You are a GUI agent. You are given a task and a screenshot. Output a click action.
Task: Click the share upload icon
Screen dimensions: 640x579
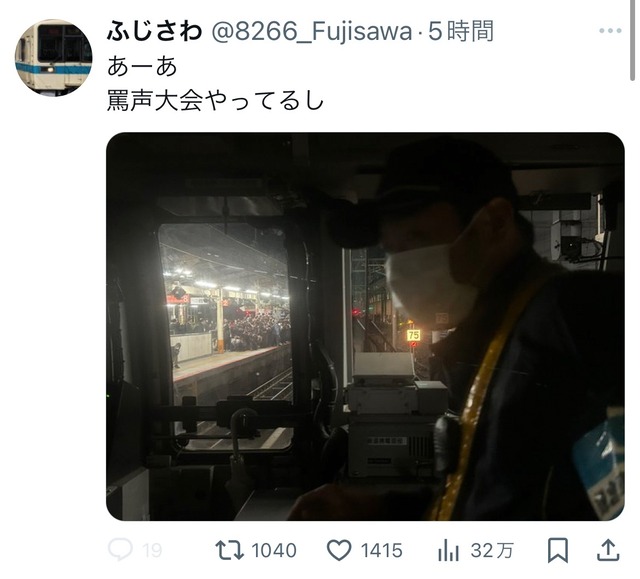tap(608, 550)
